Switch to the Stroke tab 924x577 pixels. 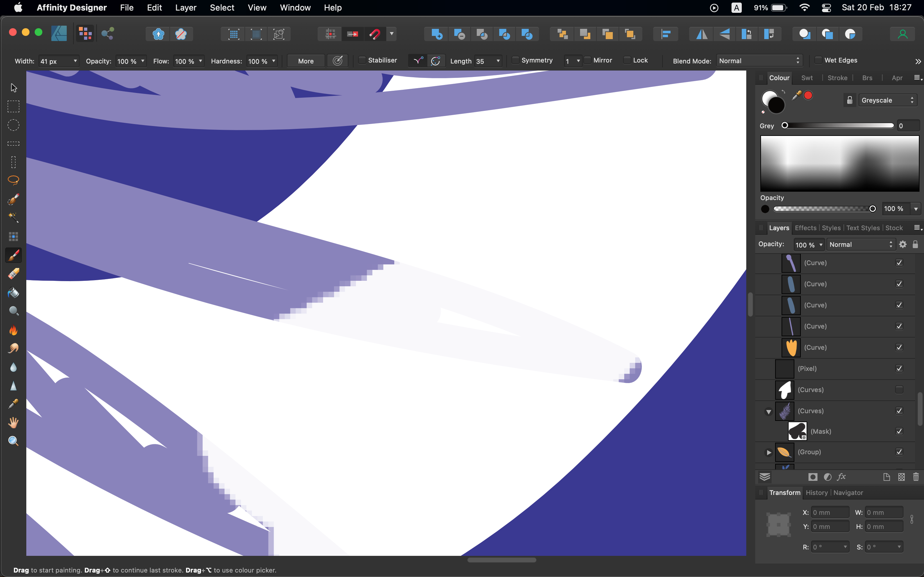[837, 78]
